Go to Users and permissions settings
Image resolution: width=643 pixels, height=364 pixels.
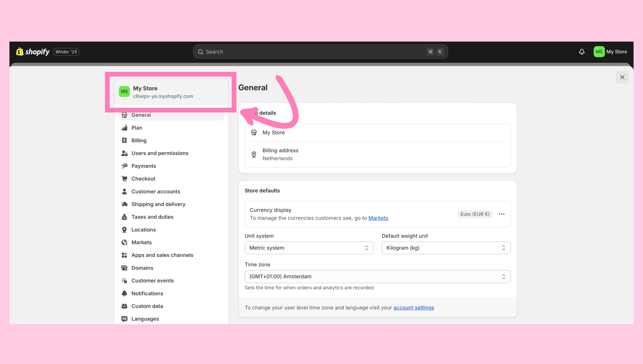[160, 153]
